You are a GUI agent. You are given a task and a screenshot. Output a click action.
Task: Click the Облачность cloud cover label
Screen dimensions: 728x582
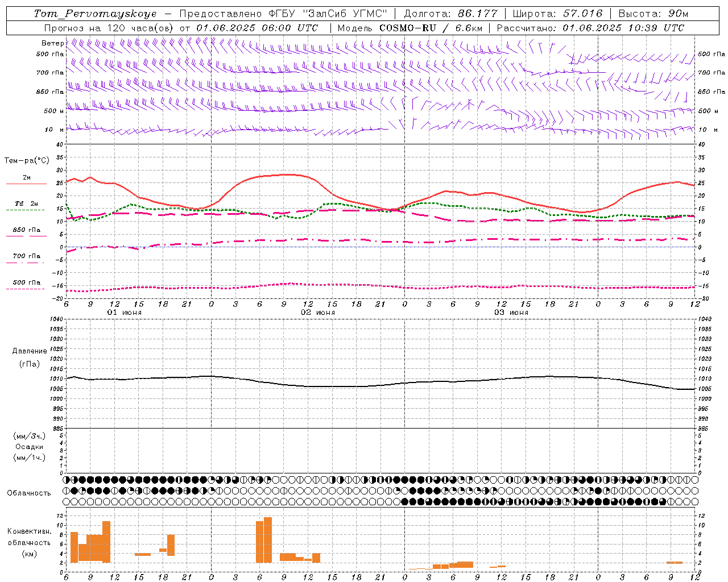[29, 493]
